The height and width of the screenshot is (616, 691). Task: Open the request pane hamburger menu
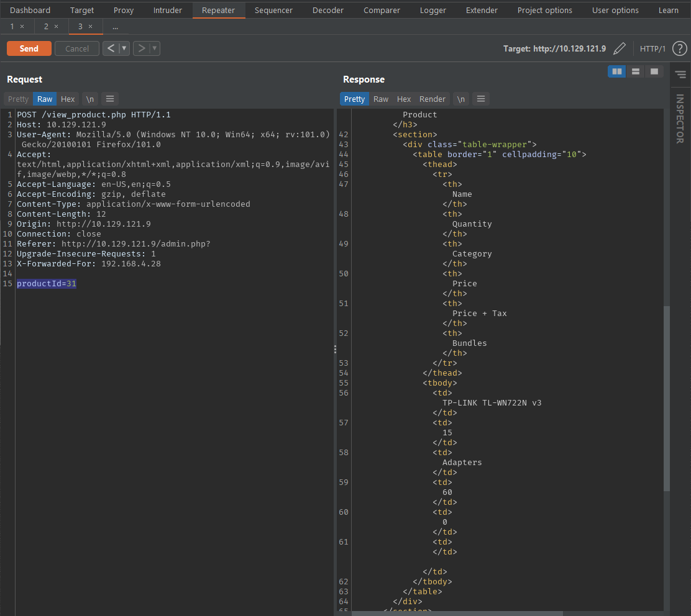tap(110, 99)
